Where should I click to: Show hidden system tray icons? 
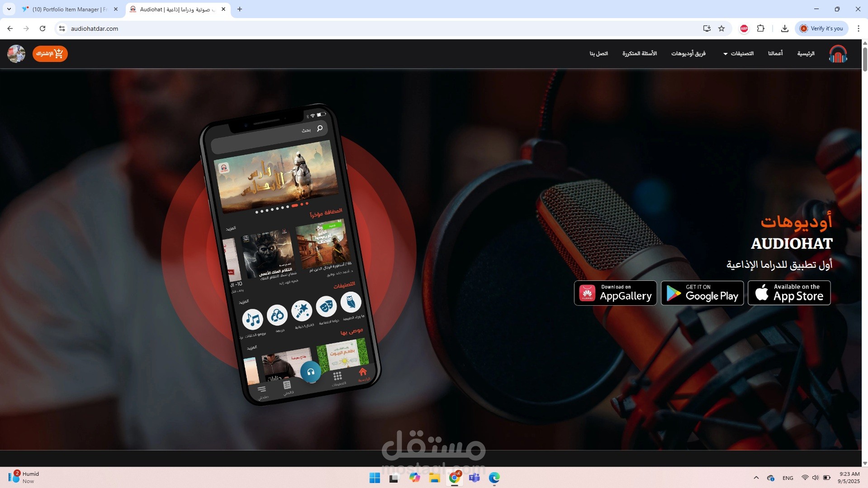click(756, 478)
